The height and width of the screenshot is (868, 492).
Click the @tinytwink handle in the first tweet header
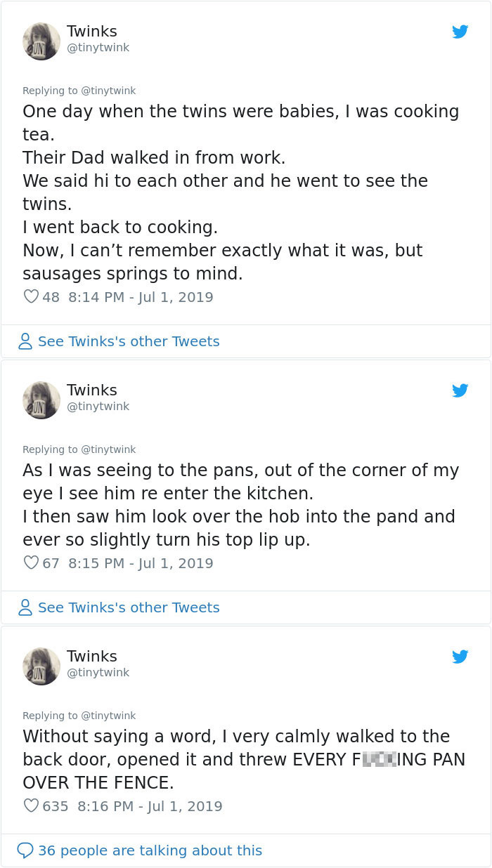point(98,48)
